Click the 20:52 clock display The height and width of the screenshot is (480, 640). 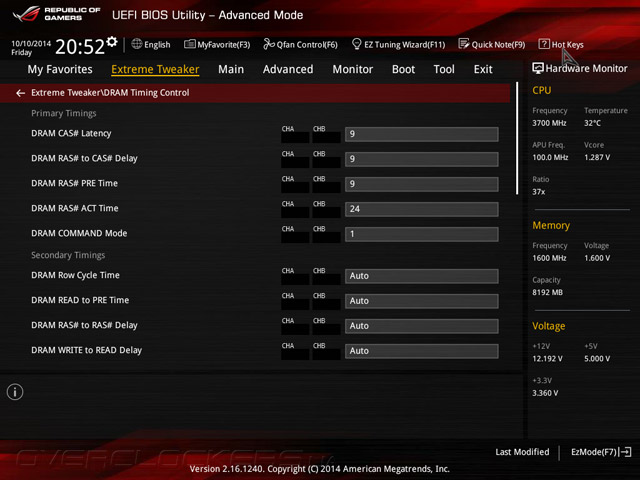point(80,47)
